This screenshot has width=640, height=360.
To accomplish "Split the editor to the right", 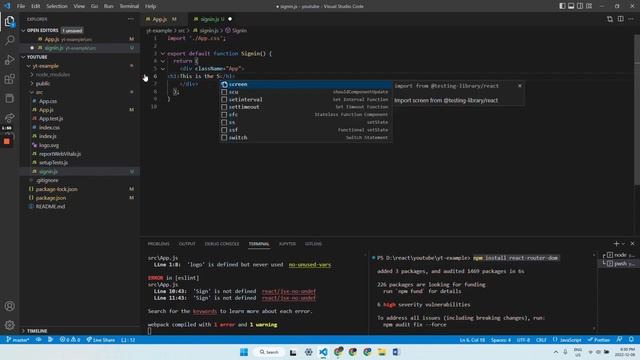I will click(x=620, y=19).
